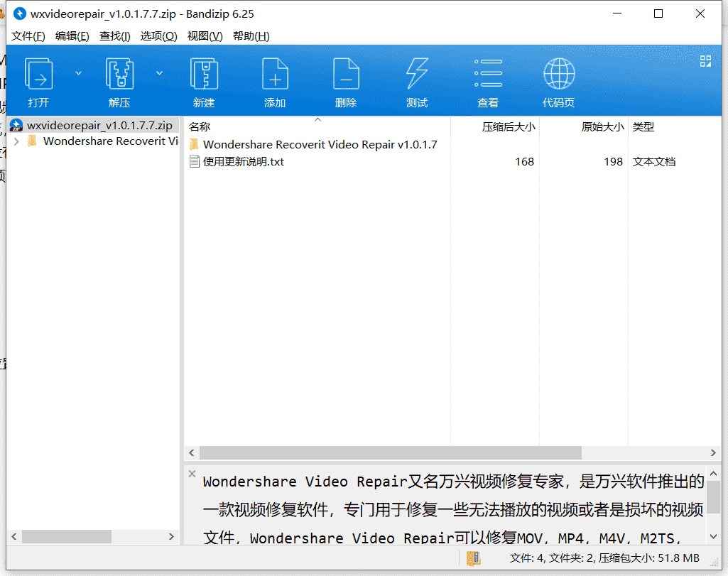
Task: Click comment pane scroll-down arrow
Action: (714, 536)
